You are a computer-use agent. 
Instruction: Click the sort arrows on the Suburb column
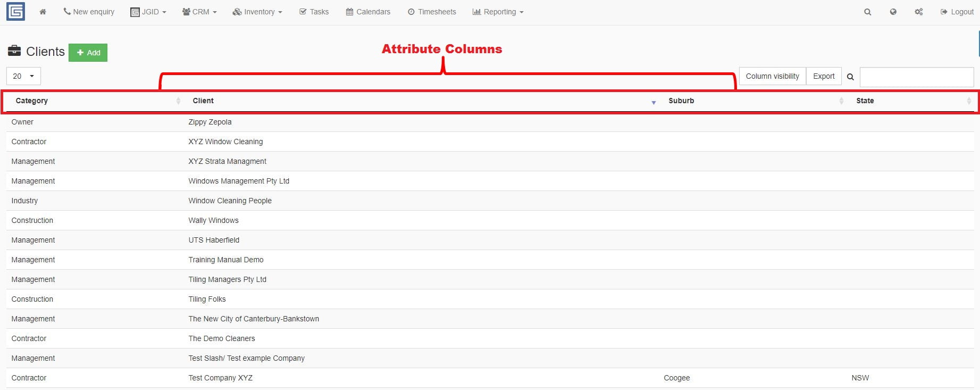pos(841,101)
